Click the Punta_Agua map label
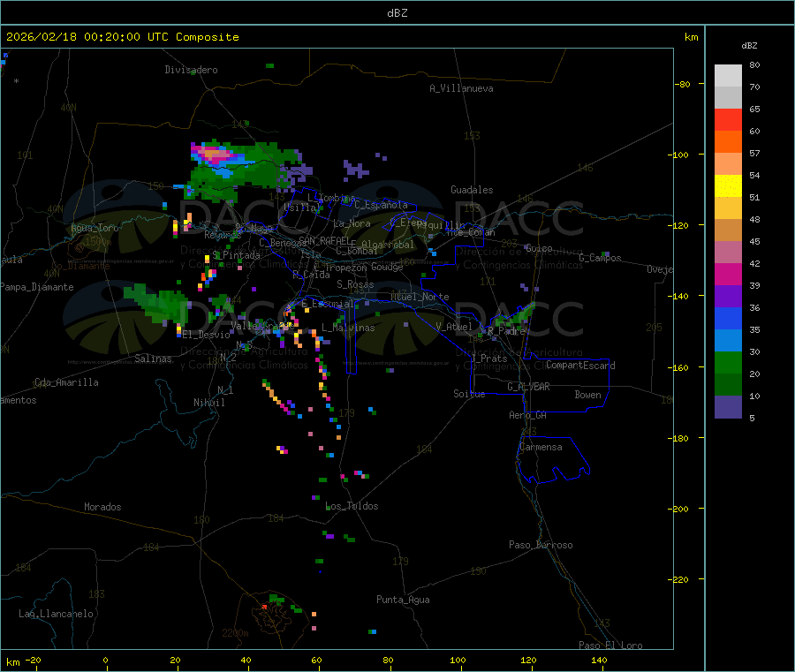The height and width of the screenshot is (672, 795). click(403, 600)
